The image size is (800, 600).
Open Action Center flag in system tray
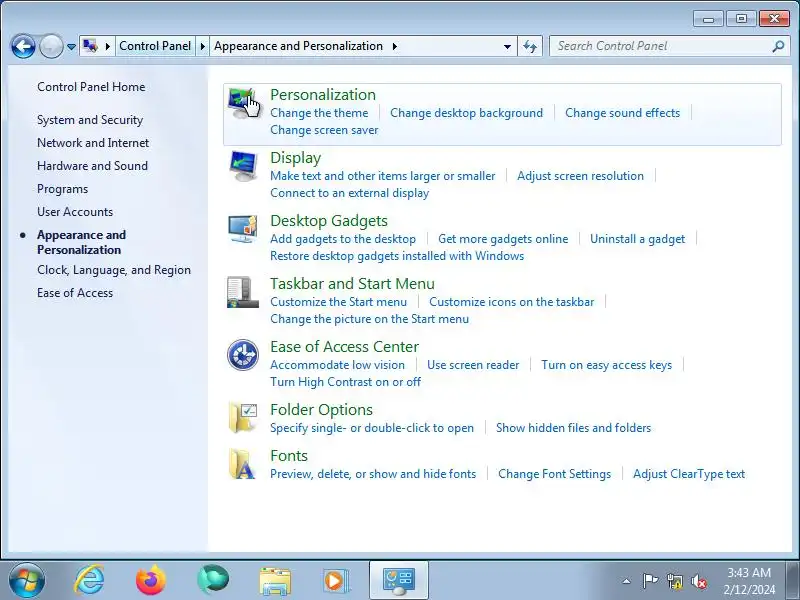[x=650, y=581]
